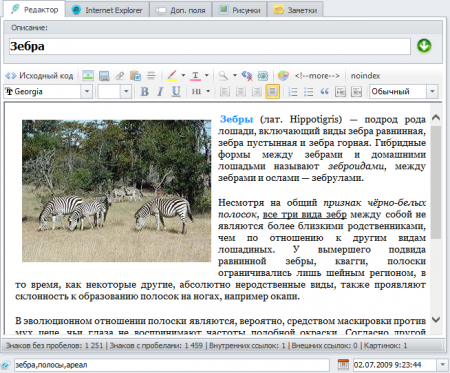450x373 pixels.
Task: Insert the <!--more--> tag
Action: point(317,76)
